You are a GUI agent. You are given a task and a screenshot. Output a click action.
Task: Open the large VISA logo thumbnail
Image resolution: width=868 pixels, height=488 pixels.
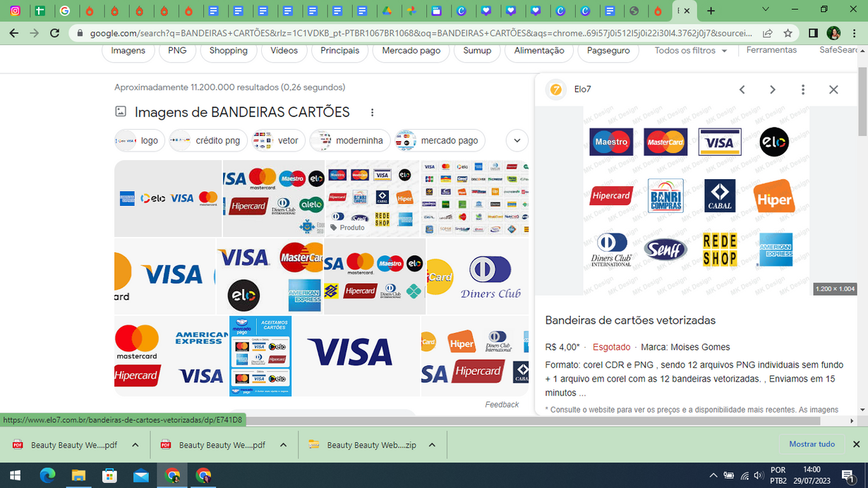tap(356, 356)
